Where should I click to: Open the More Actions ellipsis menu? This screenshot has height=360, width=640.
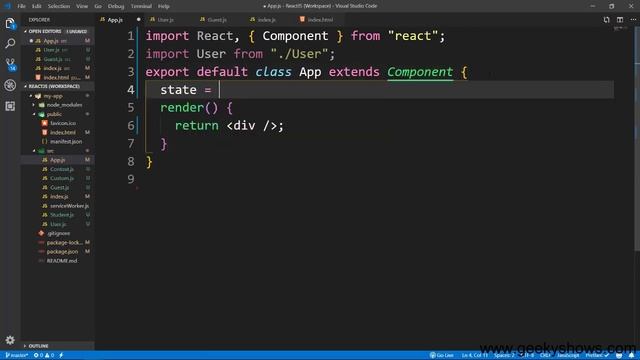click(x=633, y=20)
